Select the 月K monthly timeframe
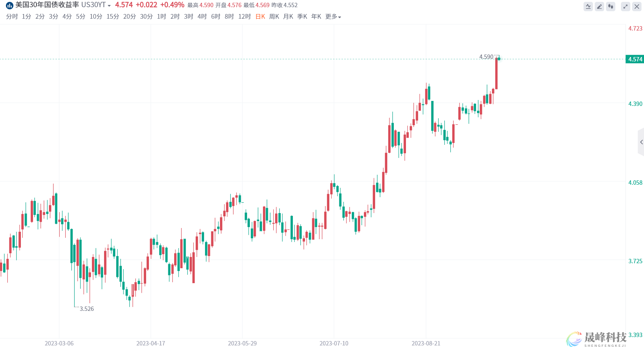Viewport: 644px width, 347px height. pyautogui.click(x=288, y=17)
